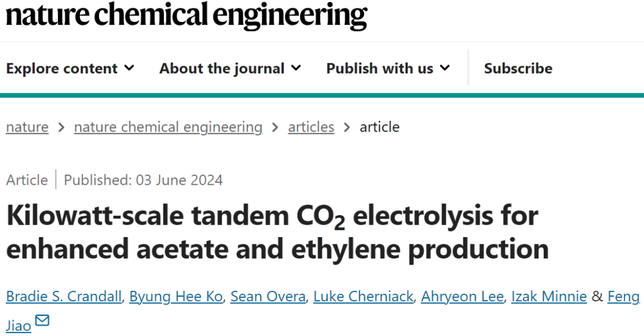Viewport: 644px width, 336px height.
Task: Expand the Explore content chevron
Action: pyautogui.click(x=129, y=68)
